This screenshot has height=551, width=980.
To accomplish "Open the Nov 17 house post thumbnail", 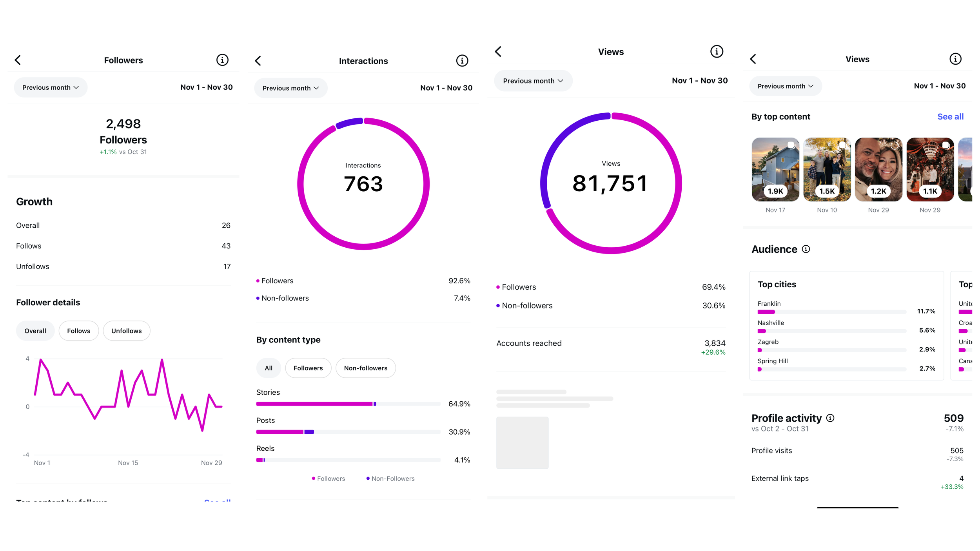I will [x=775, y=169].
